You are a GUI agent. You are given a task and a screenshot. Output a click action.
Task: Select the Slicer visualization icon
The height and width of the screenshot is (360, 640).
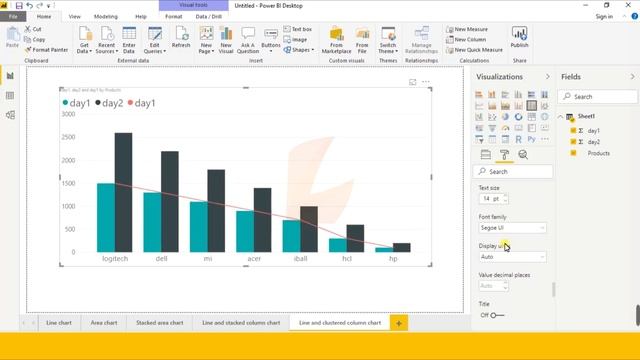pos(479,139)
